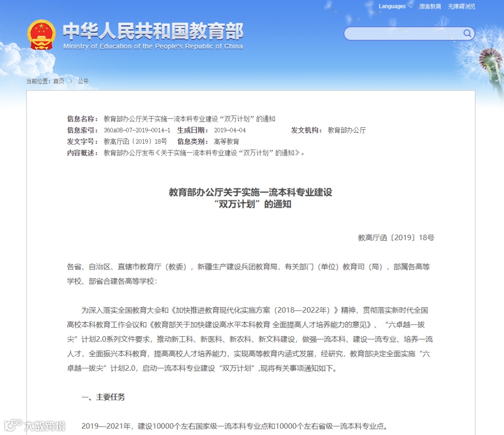Open the 微言教育 link

(430, 7)
